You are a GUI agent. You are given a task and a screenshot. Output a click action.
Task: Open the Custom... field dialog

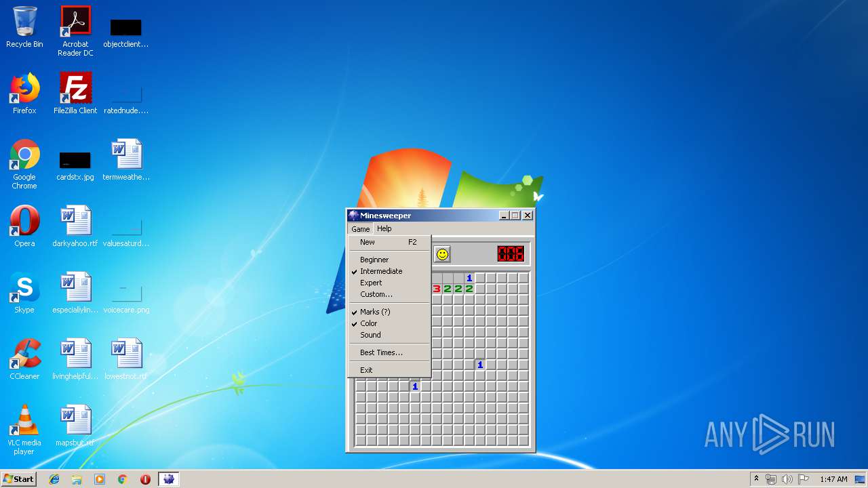pos(389,294)
